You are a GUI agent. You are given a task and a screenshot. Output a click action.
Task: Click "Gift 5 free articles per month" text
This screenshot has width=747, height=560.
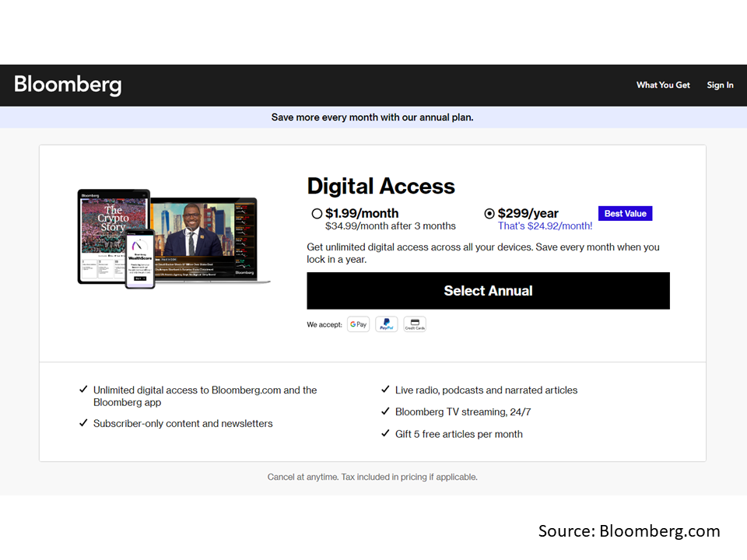pyautogui.click(x=459, y=434)
